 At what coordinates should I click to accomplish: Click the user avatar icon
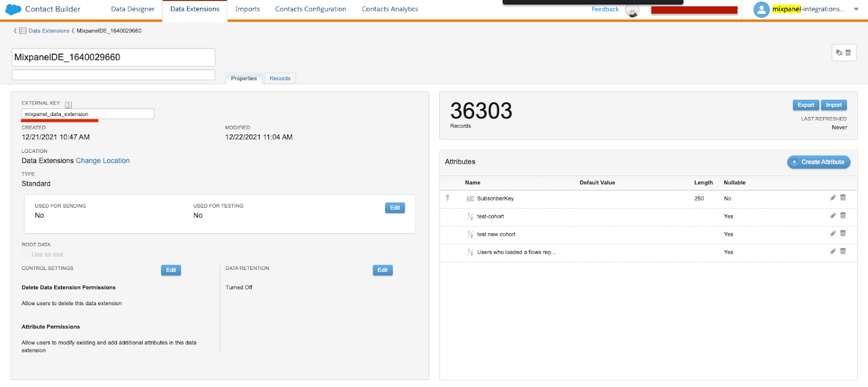click(762, 9)
